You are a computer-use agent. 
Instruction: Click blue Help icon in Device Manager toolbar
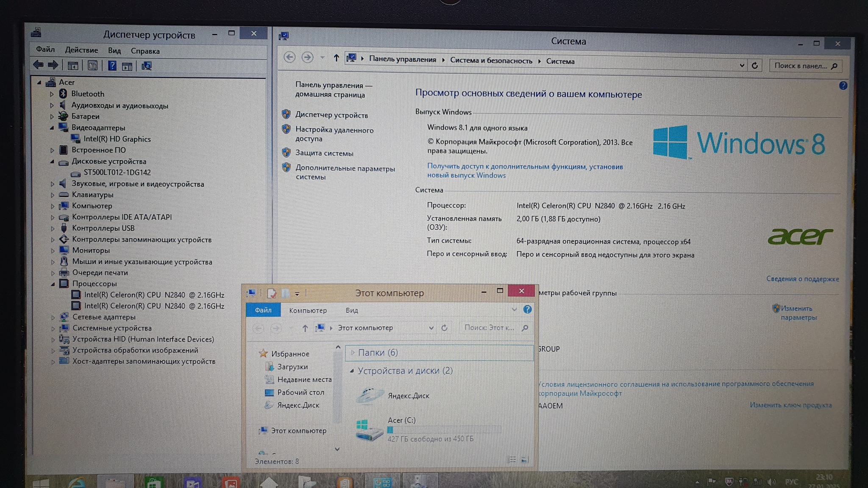click(112, 66)
